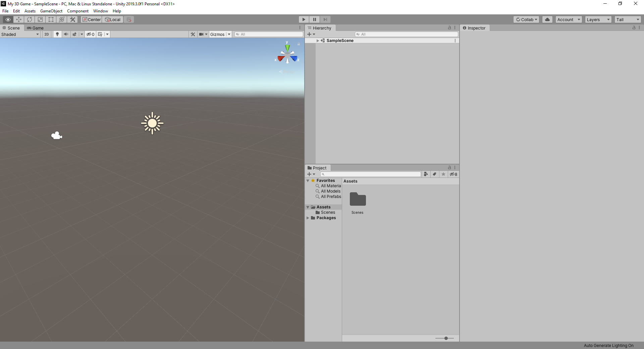The image size is (644, 349).
Task: Click the Pause button
Action: click(x=314, y=19)
